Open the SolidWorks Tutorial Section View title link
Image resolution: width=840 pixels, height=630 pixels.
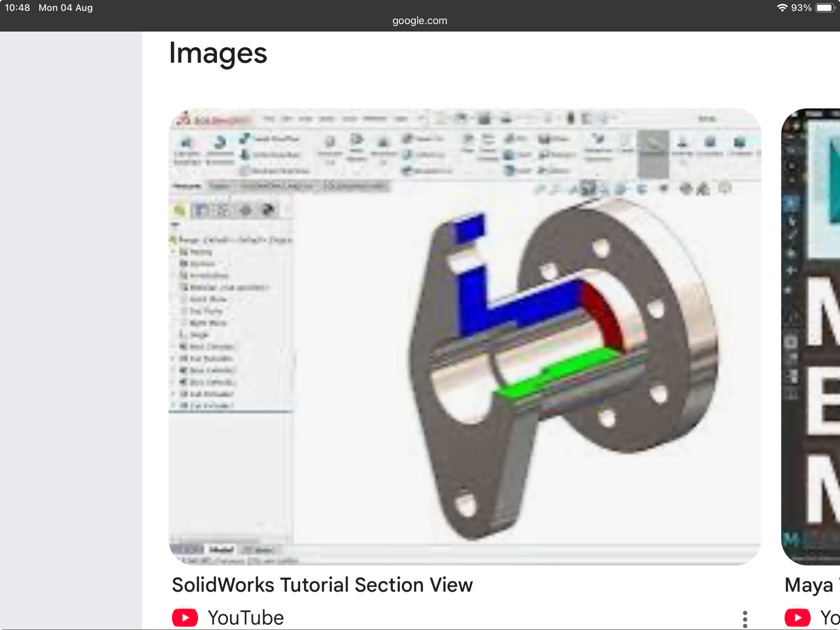(x=322, y=585)
